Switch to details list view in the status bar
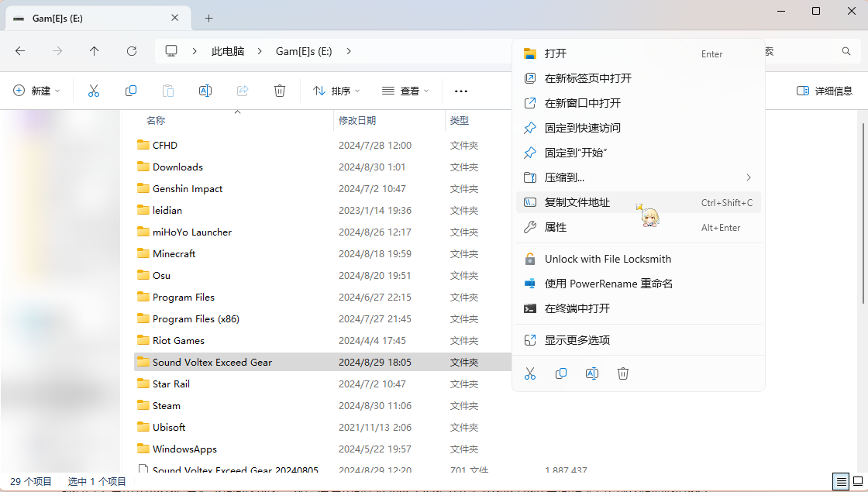 [x=841, y=481]
